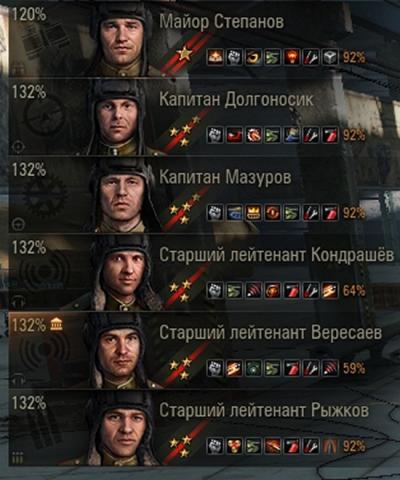The height and width of the screenshot is (480, 400).
Task: Select the red signal waves icon on Кондрашёв's row
Action: tap(254, 290)
